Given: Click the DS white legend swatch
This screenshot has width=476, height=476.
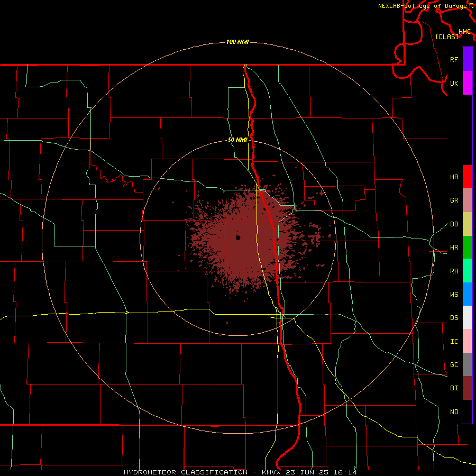Looking at the screenshot, I should click(467, 317).
